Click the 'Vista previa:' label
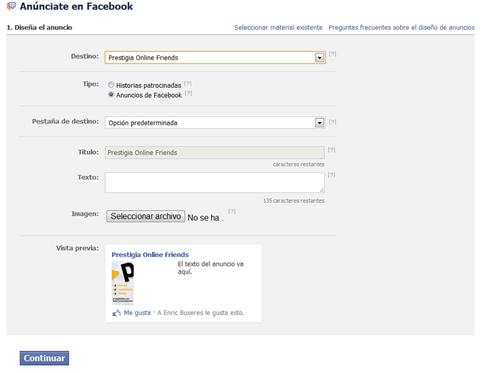This screenshot has height=373, width=482. [77, 248]
